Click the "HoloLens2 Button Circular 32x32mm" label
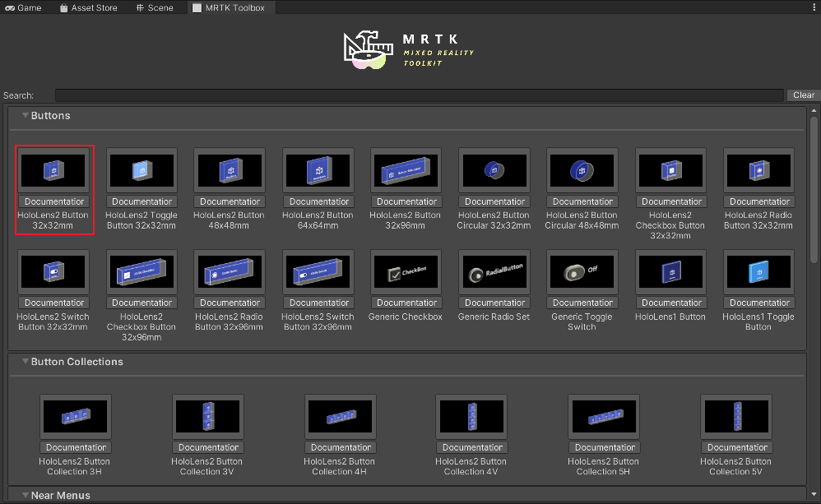 pos(494,220)
